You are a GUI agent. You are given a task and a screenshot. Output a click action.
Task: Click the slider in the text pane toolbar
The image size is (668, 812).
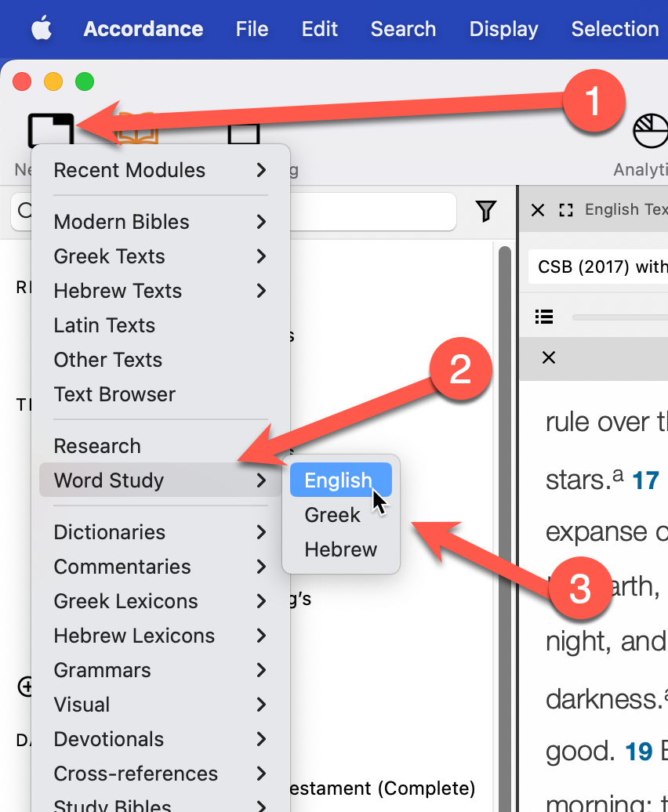620,317
